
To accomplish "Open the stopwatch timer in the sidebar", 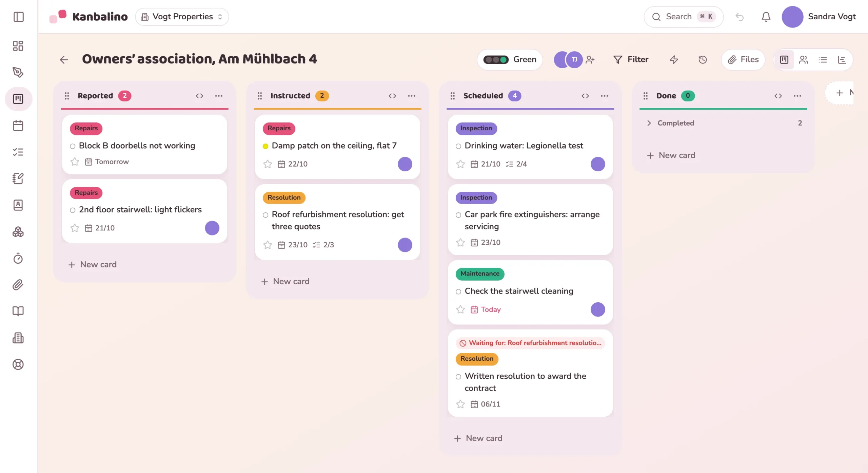I will (x=18, y=259).
